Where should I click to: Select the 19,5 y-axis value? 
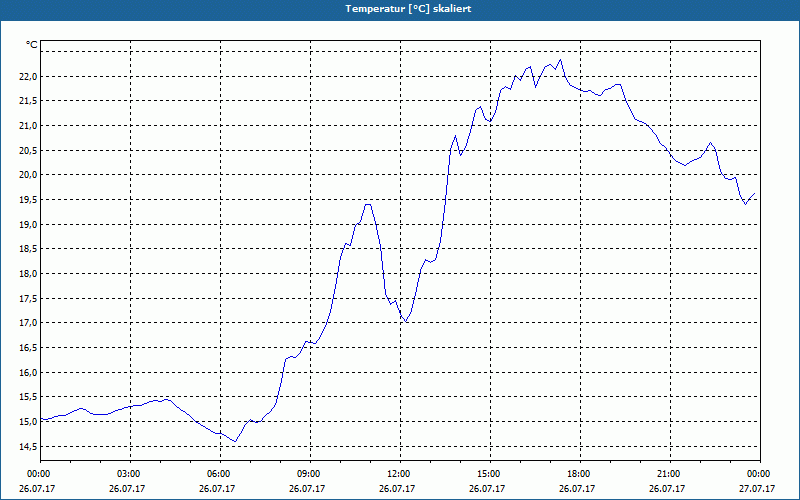[28, 199]
